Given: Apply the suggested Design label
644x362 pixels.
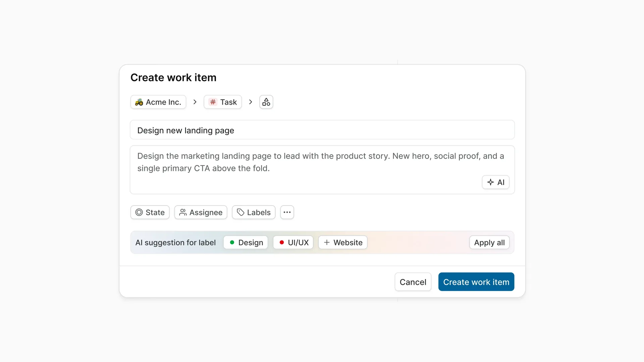Looking at the screenshot, I should coord(246,242).
